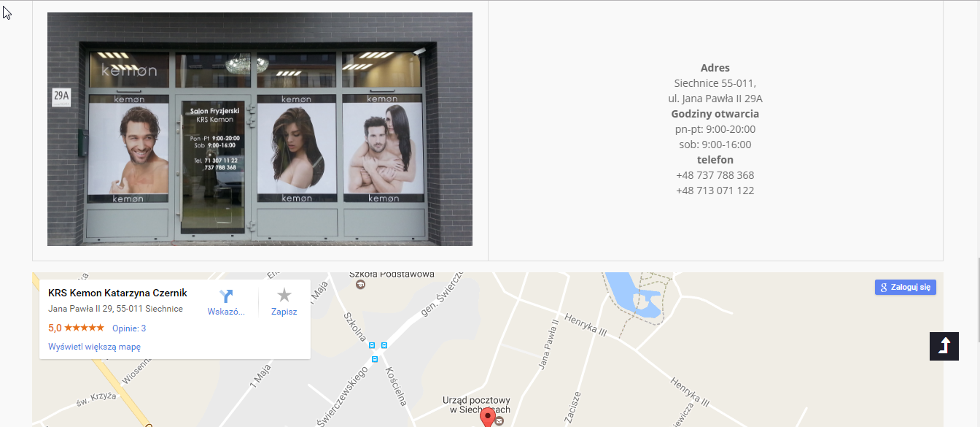The width and height of the screenshot is (980, 427).
Task: Click the map card address Jana Pawła II 29
Action: [x=115, y=309]
